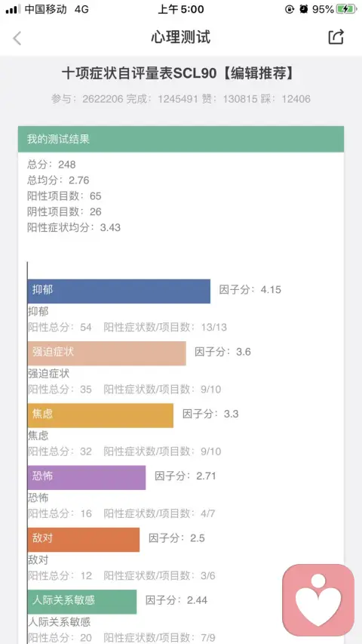
Task: Click the orange 敌对 bar
Action: pyautogui.click(x=84, y=539)
